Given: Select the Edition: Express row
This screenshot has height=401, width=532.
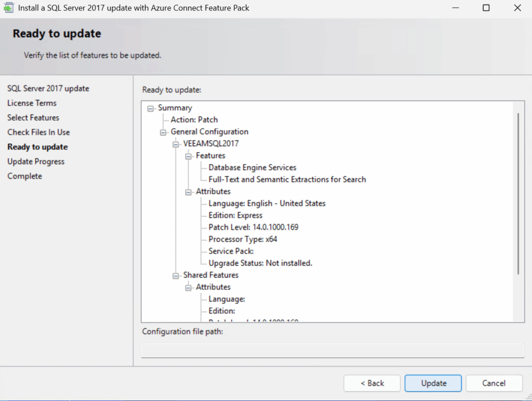Looking at the screenshot, I should 235,216.
